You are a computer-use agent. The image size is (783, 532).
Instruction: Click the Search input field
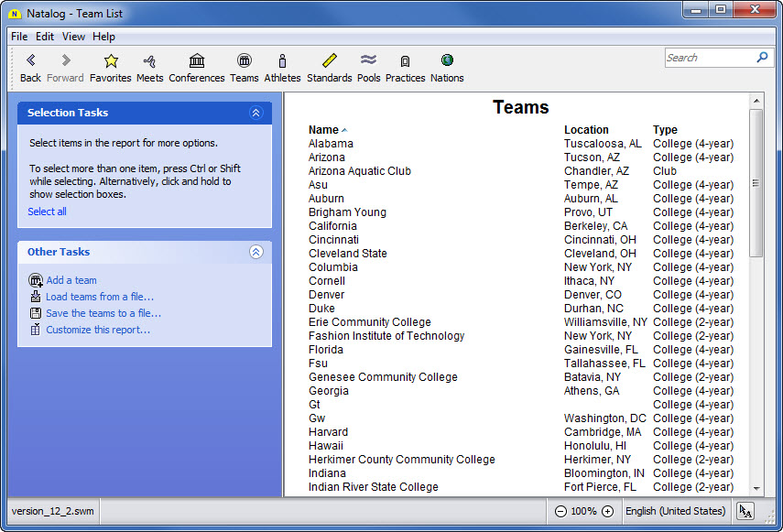tap(708, 58)
